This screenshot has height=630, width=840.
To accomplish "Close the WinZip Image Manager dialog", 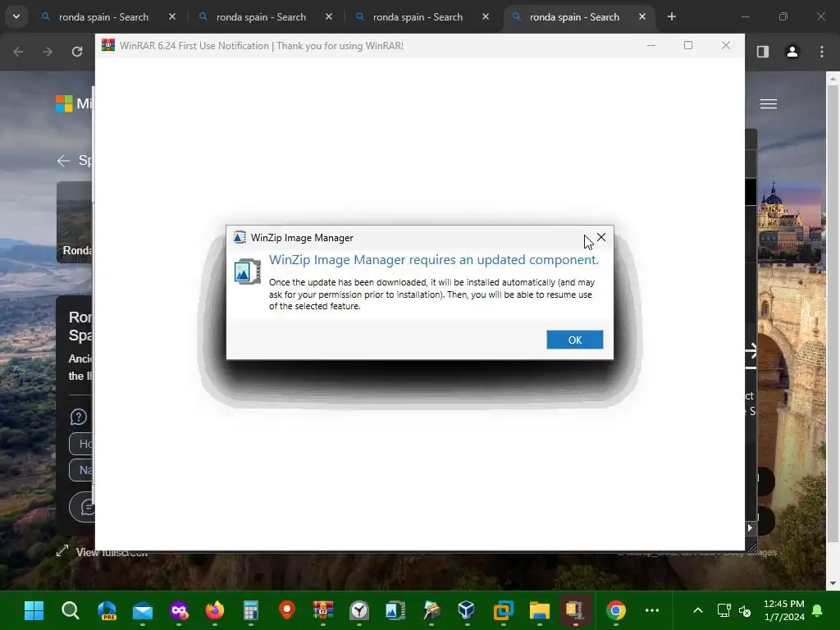I will point(601,237).
